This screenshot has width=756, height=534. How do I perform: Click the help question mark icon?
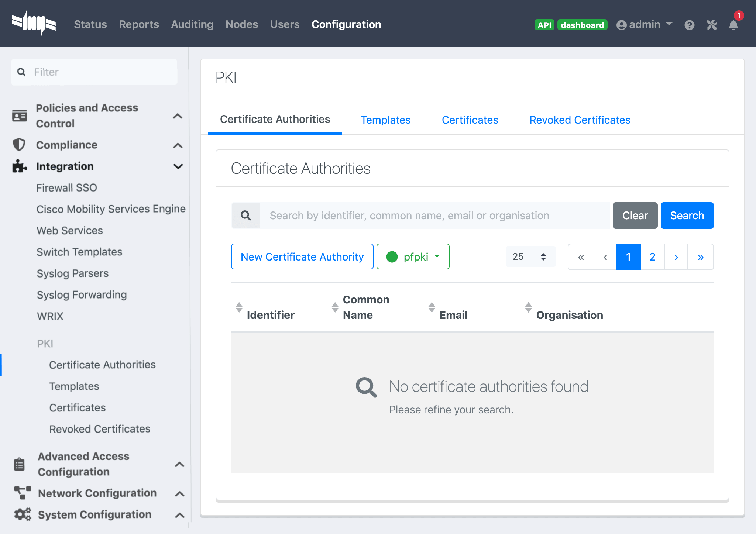coord(690,25)
